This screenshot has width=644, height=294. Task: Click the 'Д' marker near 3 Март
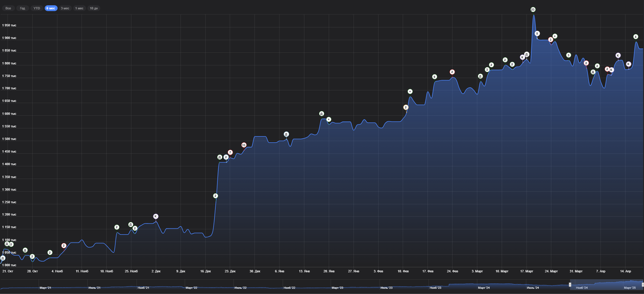pyautogui.click(x=480, y=76)
